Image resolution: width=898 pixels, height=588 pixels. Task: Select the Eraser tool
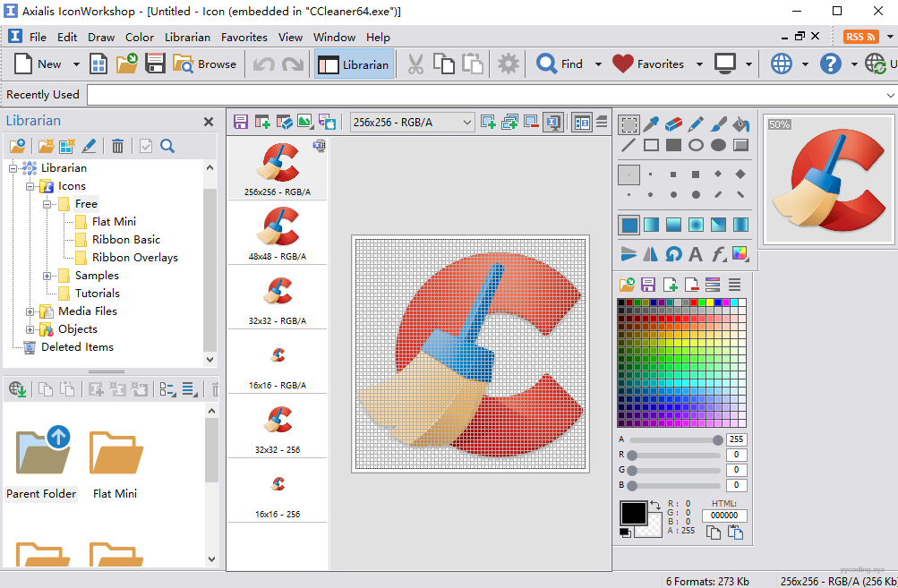[x=674, y=124]
